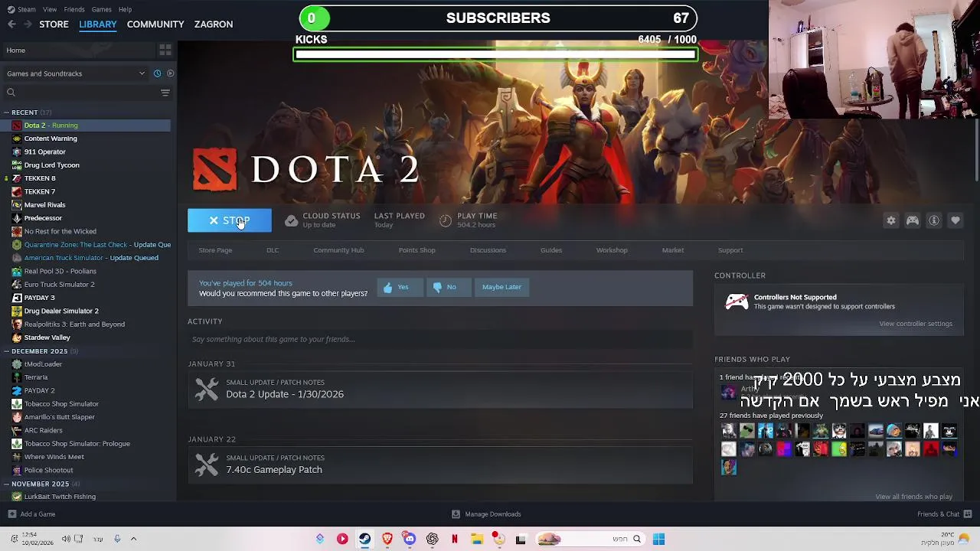Open the Workshop link
Viewport: 980px width, 551px height.
coord(612,250)
